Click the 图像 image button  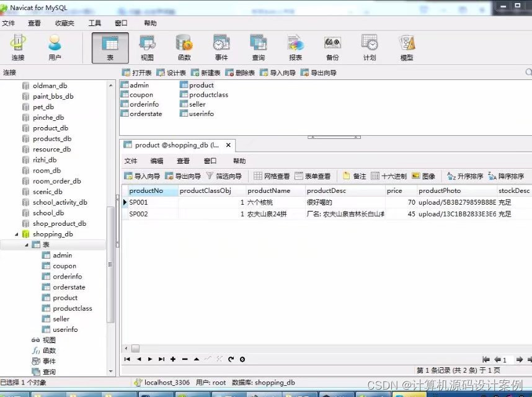[423, 176]
